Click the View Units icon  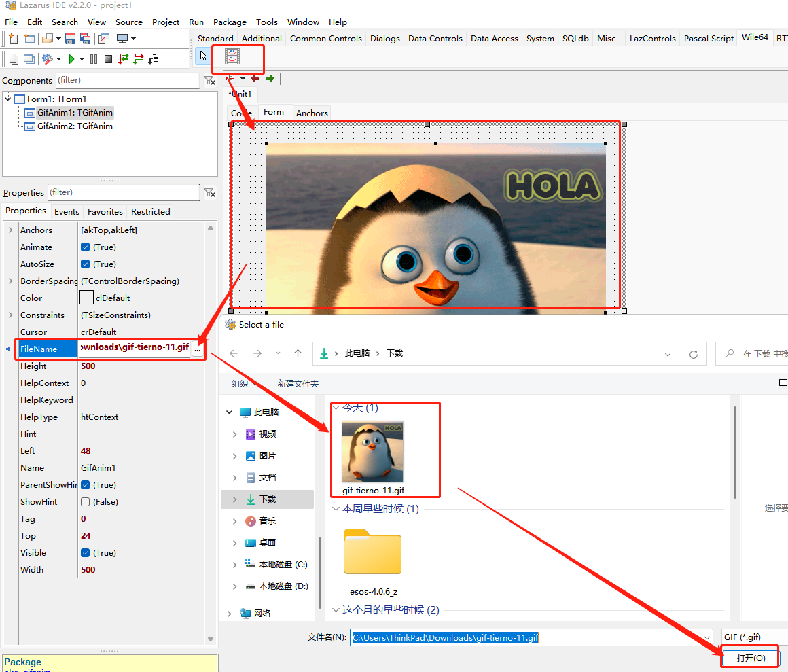[x=14, y=59]
